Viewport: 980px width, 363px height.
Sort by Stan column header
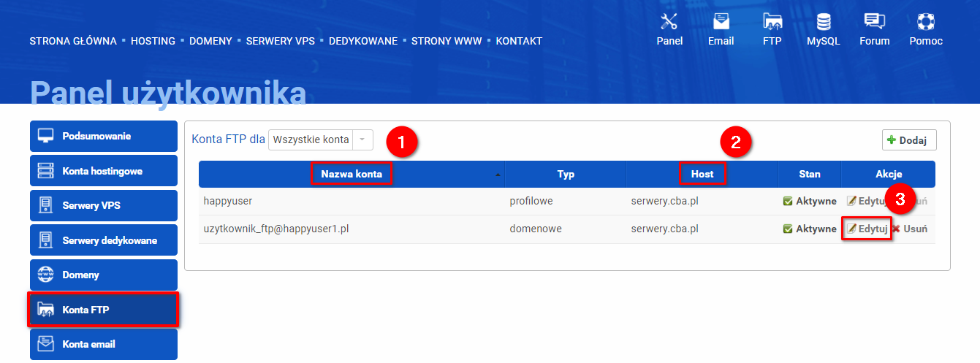[x=810, y=174]
